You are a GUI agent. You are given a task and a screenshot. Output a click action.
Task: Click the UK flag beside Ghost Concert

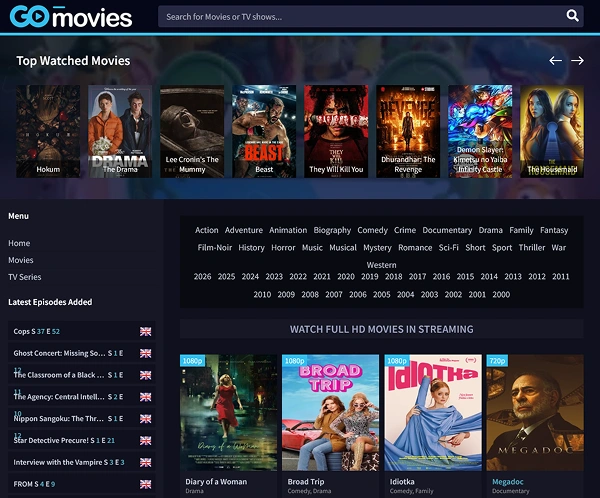[145, 353]
